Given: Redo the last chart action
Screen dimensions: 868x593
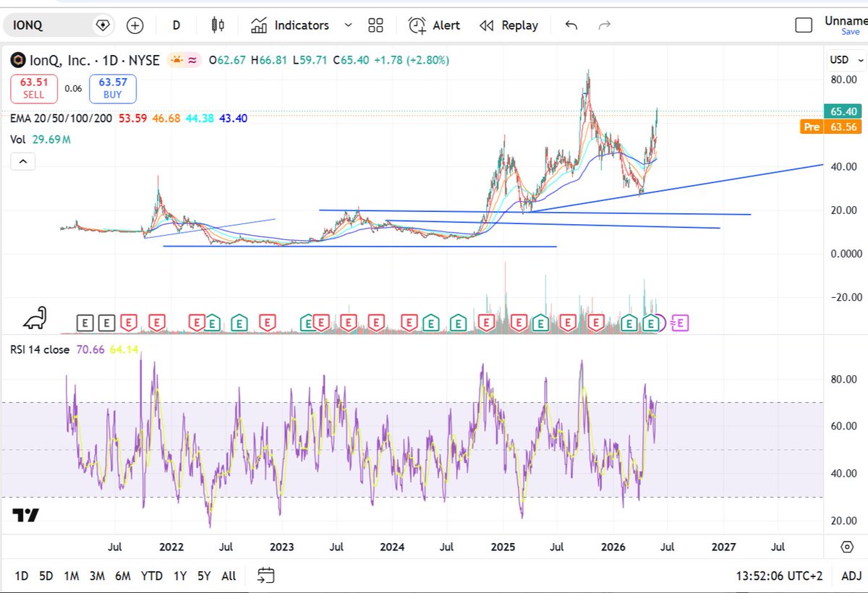Looking at the screenshot, I should (x=605, y=25).
